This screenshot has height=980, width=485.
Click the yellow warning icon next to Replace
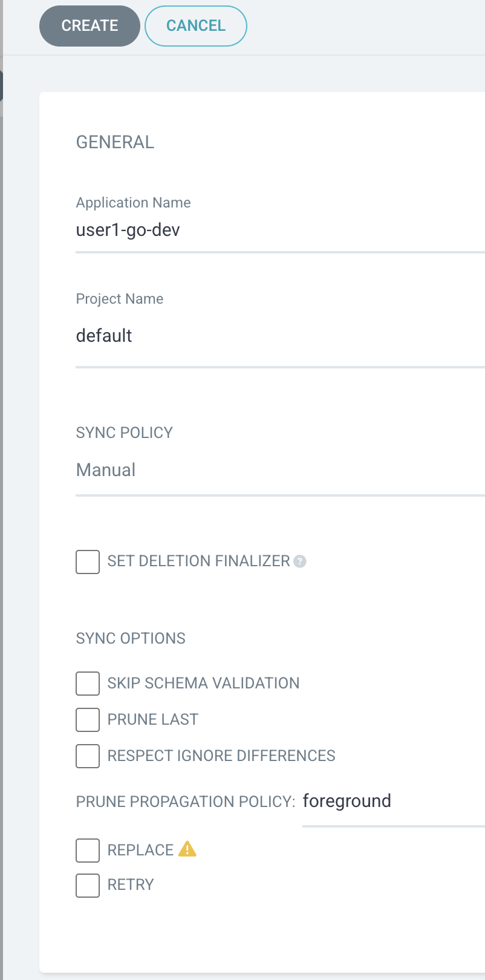(187, 849)
